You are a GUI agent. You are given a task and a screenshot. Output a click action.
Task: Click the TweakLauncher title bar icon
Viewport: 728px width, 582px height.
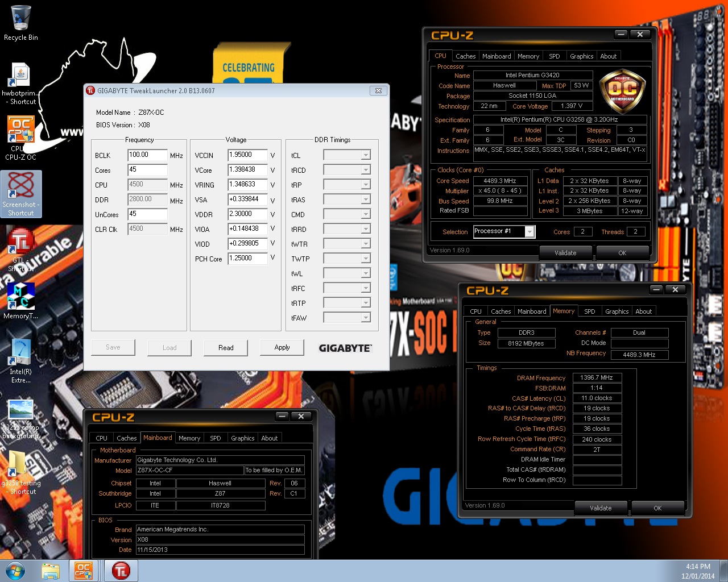click(x=90, y=90)
